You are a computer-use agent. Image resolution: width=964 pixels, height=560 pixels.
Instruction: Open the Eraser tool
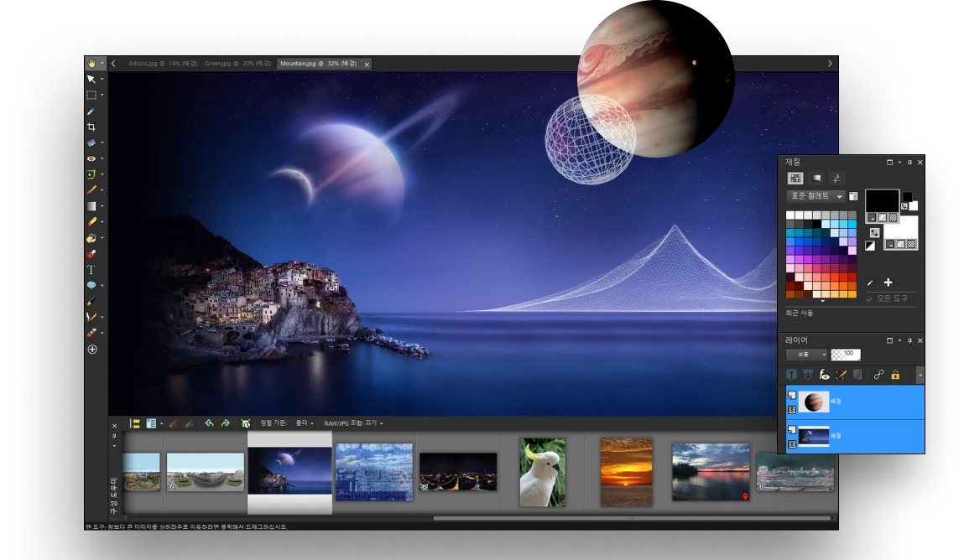click(x=92, y=221)
